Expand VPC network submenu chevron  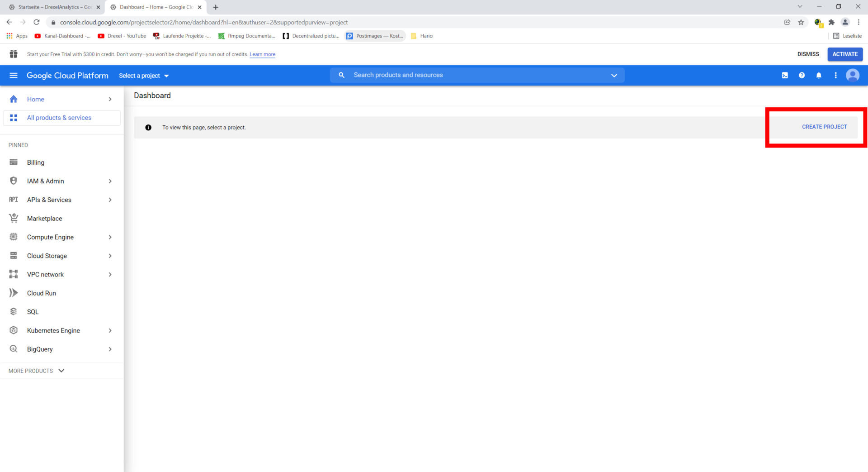click(110, 274)
